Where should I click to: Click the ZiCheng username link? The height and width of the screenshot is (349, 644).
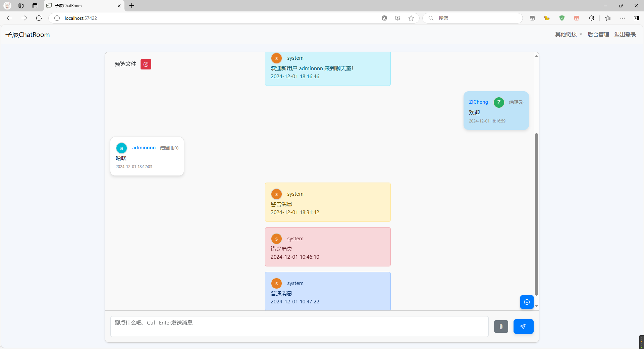coord(479,102)
